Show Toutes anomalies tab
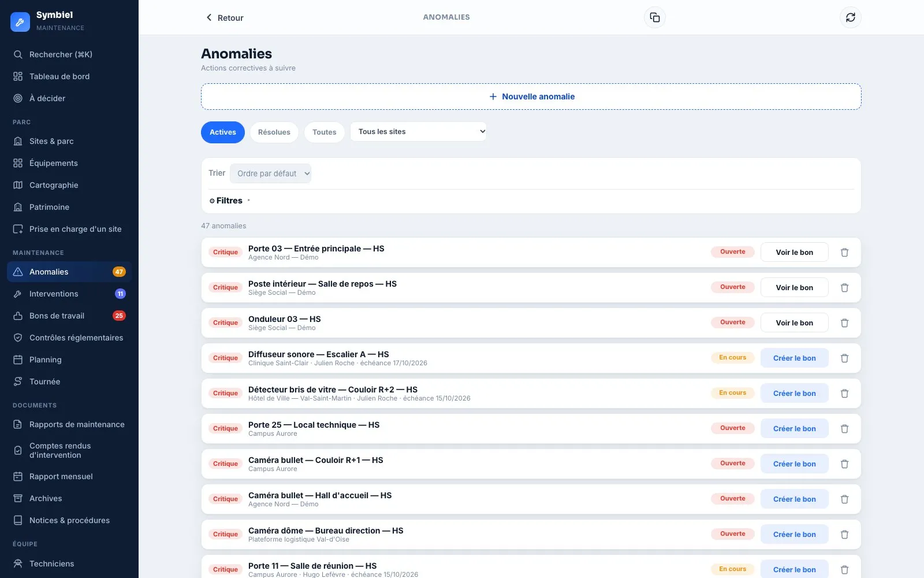 click(x=325, y=132)
